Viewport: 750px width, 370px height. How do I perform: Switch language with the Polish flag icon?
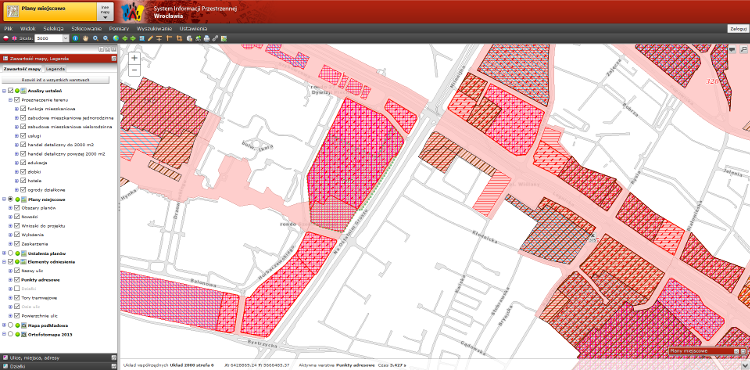tap(6, 38)
